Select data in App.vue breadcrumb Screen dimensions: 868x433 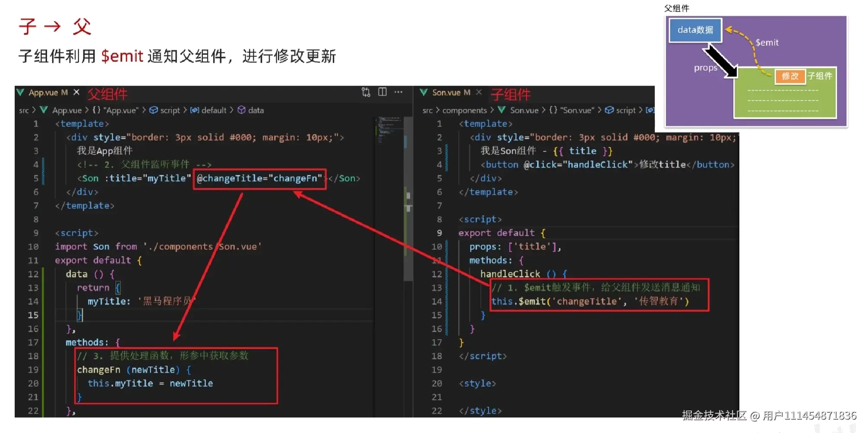pyautogui.click(x=256, y=111)
